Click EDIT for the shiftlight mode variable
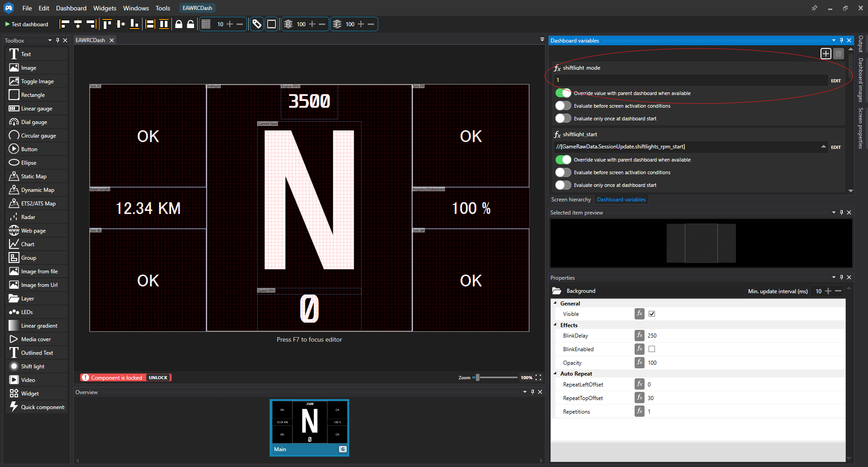 coord(836,81)
